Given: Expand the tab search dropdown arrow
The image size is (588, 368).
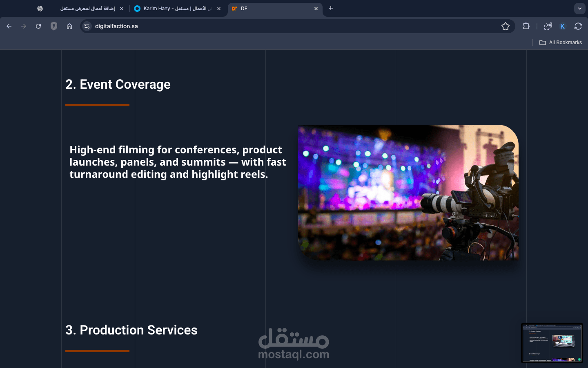Looking at the screenshot, I should tap(579, 8).
